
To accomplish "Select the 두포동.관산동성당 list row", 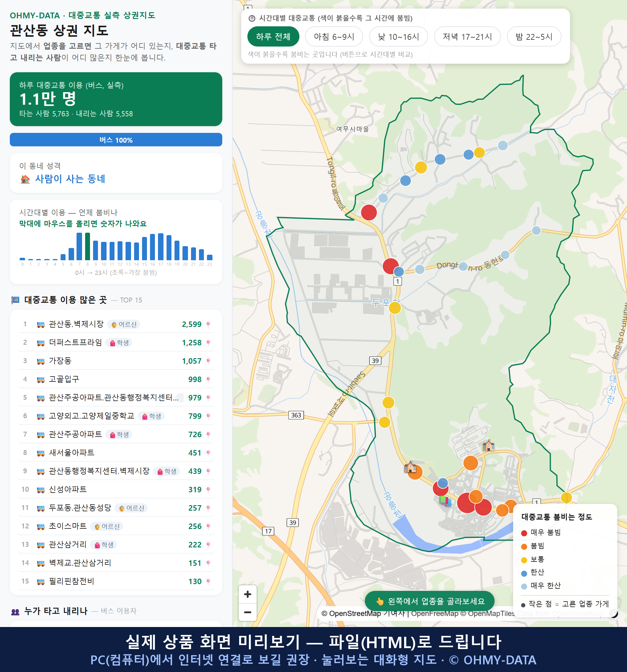I will click(116, 508).
